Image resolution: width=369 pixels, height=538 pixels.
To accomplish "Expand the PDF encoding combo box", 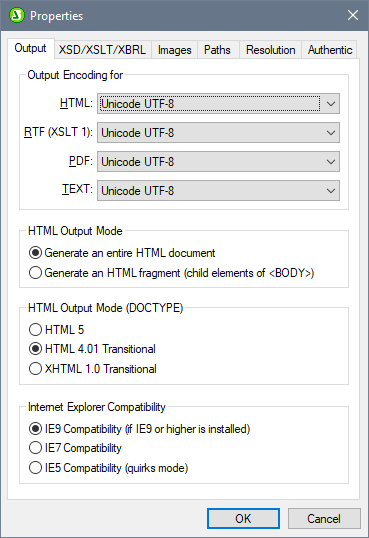I will click(x=218, y=162).
